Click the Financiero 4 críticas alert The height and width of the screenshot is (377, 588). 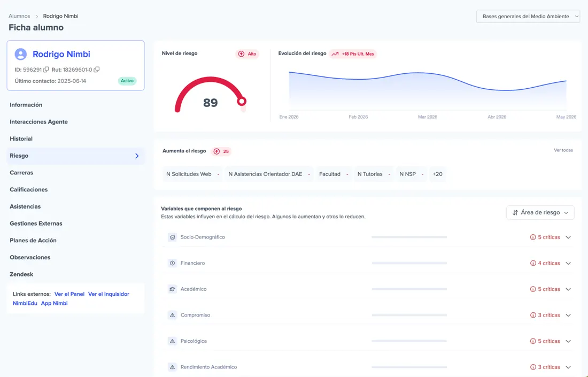[545, 263]
